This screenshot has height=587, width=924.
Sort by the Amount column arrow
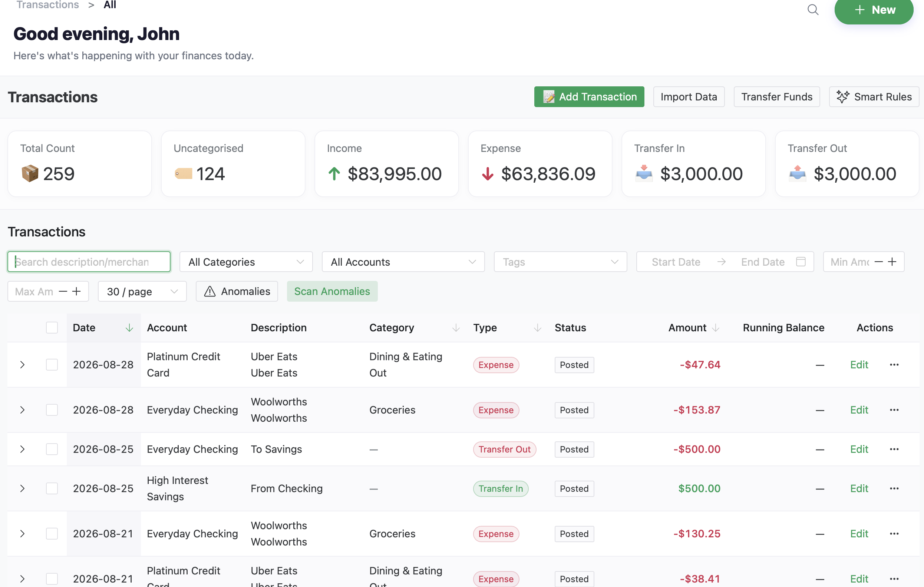pos(716,328)
